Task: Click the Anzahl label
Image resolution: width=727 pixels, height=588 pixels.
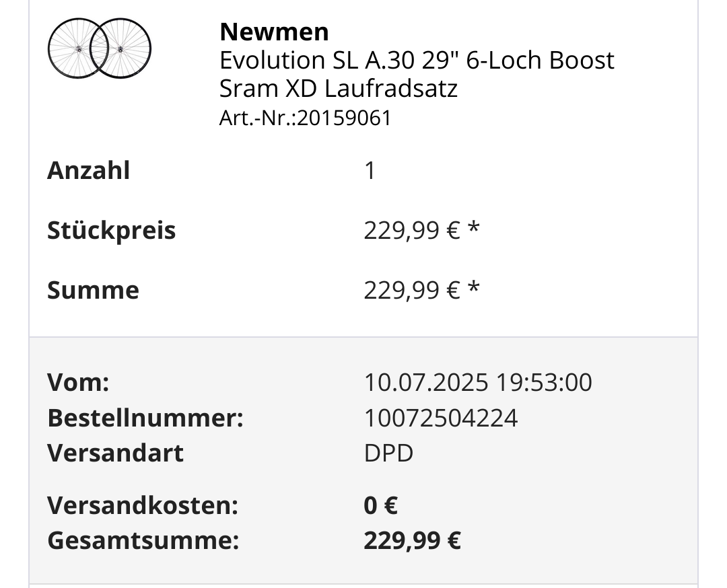Action: 88,171
